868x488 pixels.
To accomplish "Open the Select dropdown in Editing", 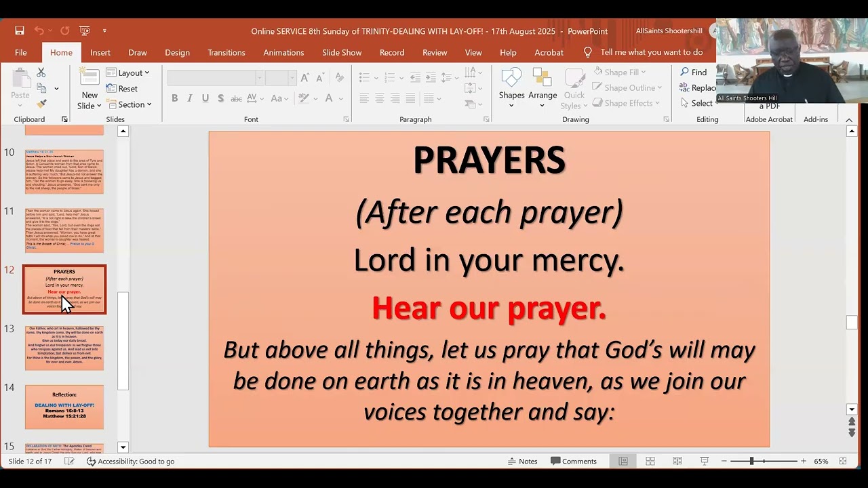I will [x=698, y=103].
